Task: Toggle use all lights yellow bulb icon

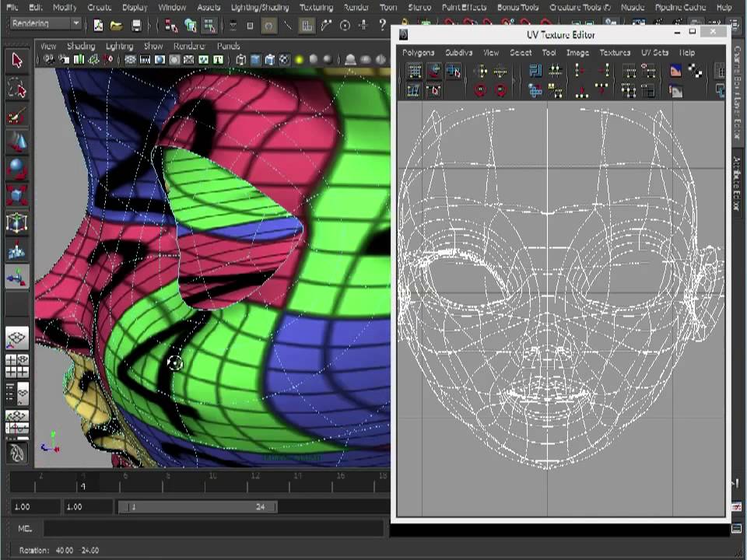Action: (x=299, y=60)
